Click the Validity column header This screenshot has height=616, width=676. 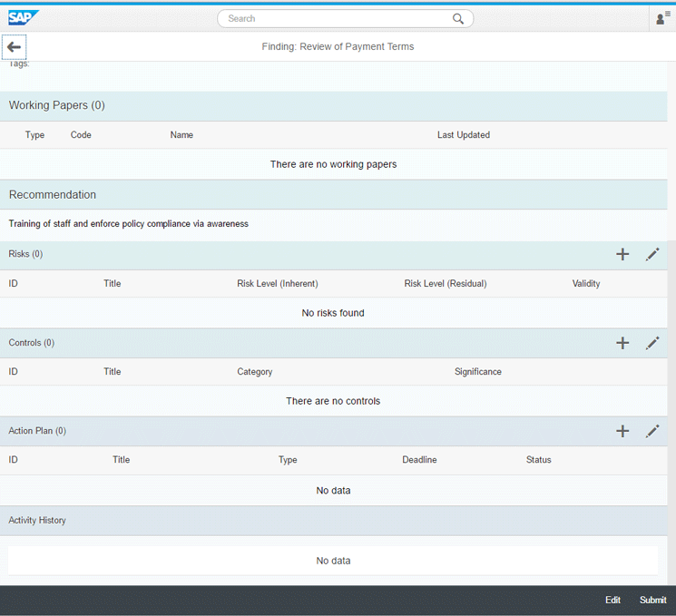point(586,284)
